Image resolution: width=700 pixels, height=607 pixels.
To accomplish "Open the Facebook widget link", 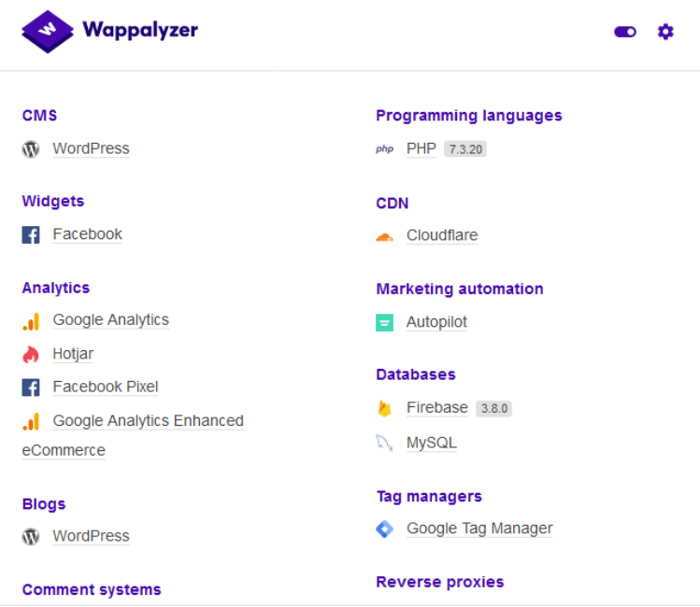I will (88, 234).
